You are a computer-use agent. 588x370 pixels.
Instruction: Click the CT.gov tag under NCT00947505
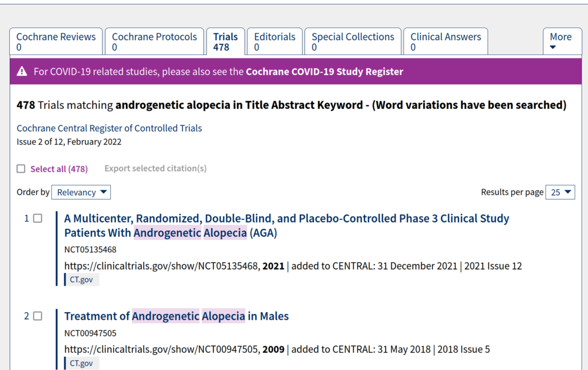(82, 363)
